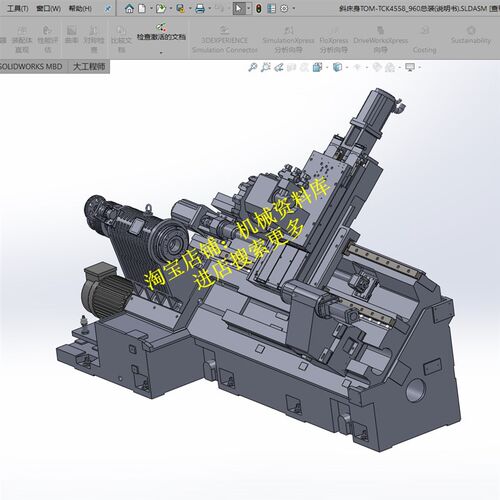Expand Display Style dropdown arrow

coord(347,68)
